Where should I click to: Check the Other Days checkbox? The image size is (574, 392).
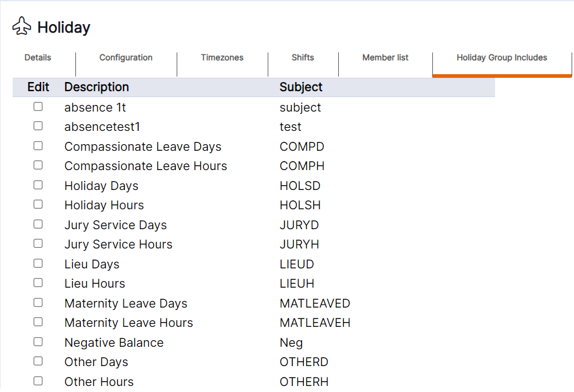click(x=38, y=361)
